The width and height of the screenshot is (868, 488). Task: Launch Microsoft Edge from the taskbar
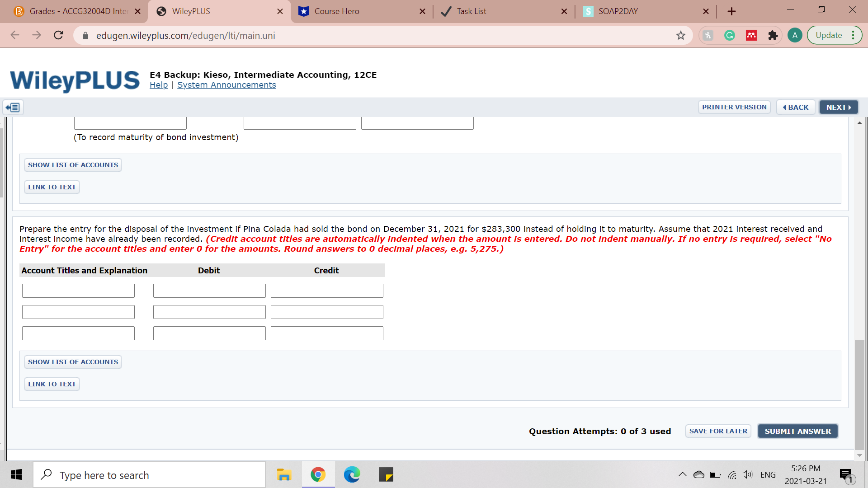[352, 474]
